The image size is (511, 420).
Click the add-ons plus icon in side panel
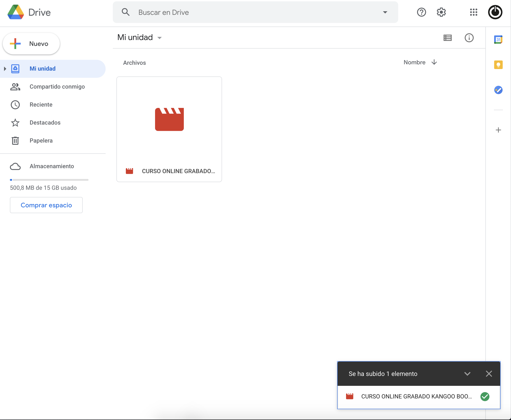[498, 130]
